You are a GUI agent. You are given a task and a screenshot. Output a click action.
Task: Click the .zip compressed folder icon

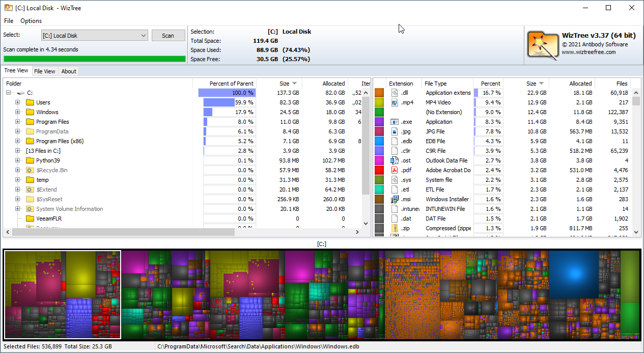394,228
